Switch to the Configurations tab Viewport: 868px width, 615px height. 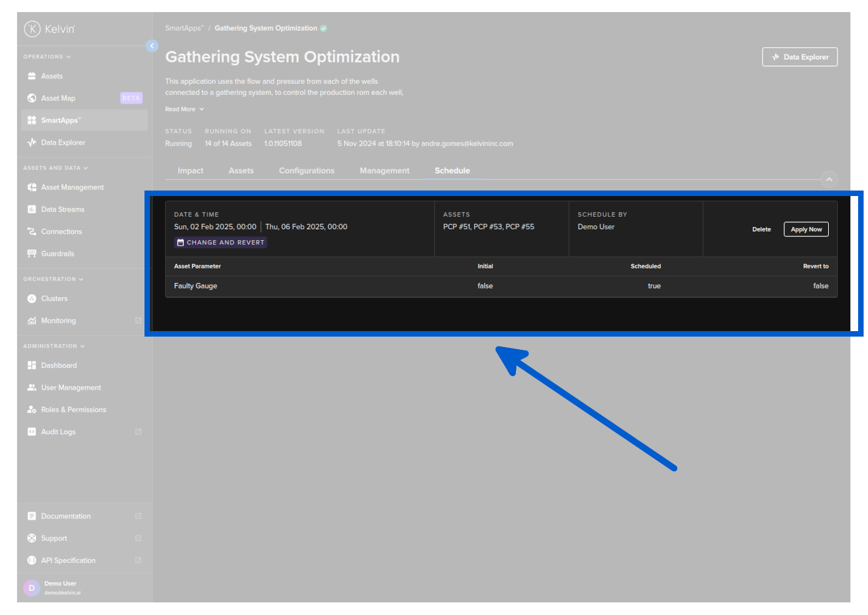pyautogui.click(x=307, y=171)
